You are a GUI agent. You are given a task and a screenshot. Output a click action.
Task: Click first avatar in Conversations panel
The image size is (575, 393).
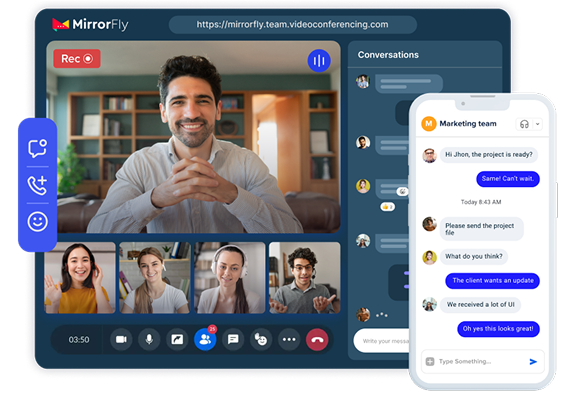(363, 81)
